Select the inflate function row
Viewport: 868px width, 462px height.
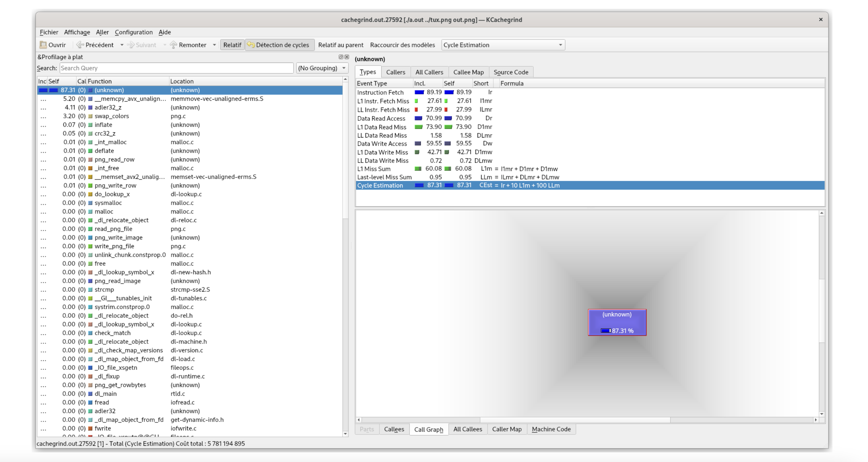tap(190, 125)
